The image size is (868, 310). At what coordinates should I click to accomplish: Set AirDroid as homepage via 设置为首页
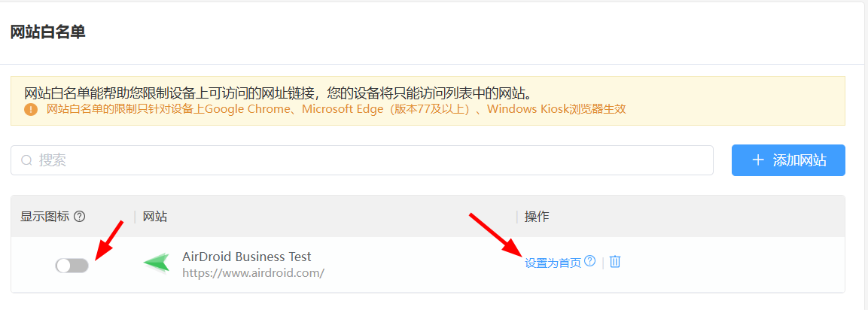[553, 263]
